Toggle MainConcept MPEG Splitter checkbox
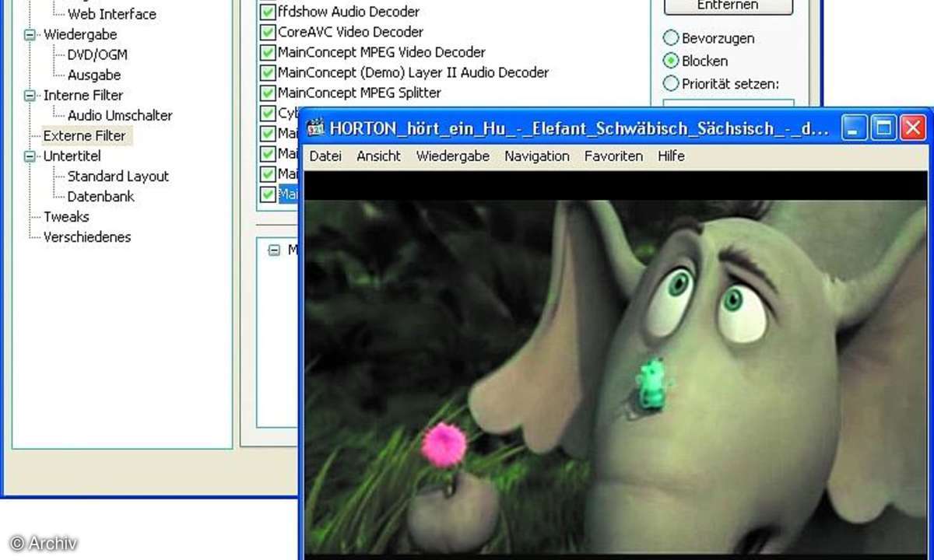 coord(268,93)
